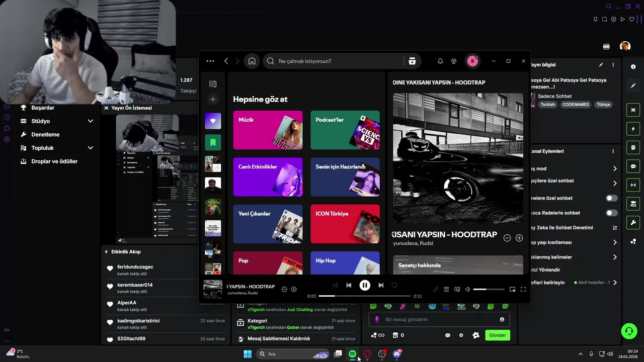The image size is (644, 362).
Task: Switch Spotify to full screen icon
Action: [x=523, y=289]
